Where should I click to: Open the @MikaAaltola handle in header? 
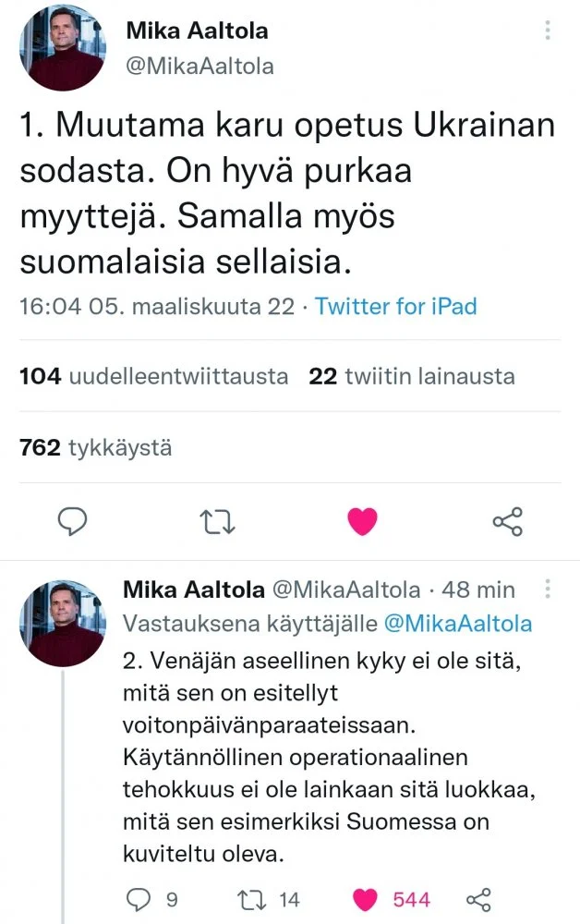click(199, 67)
